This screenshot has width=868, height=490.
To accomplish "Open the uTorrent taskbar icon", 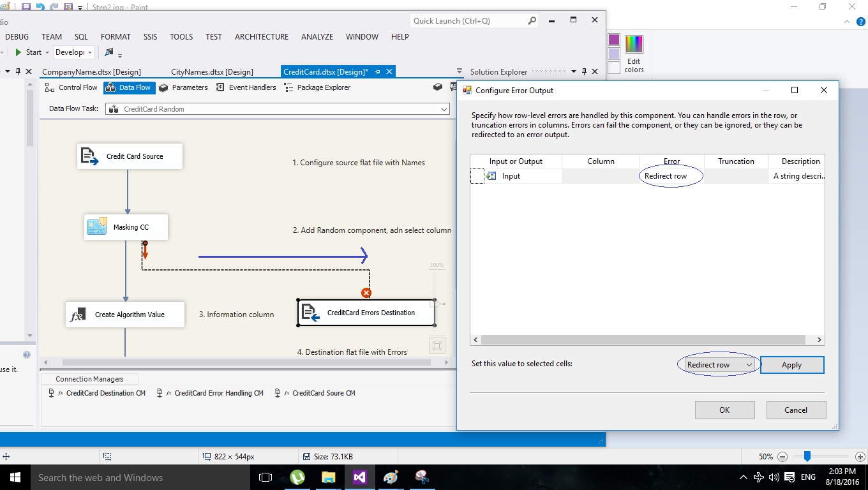I will pos(297,477).
